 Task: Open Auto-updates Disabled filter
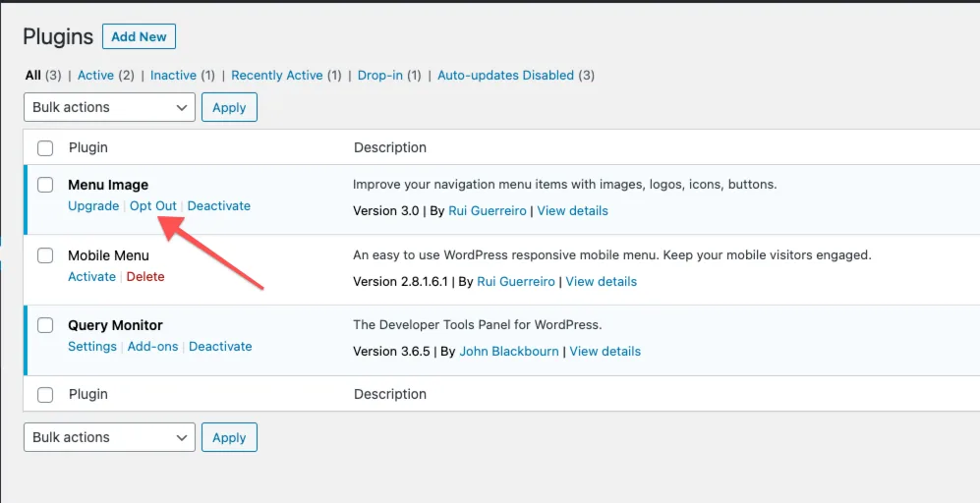click(x=505, y=76)
